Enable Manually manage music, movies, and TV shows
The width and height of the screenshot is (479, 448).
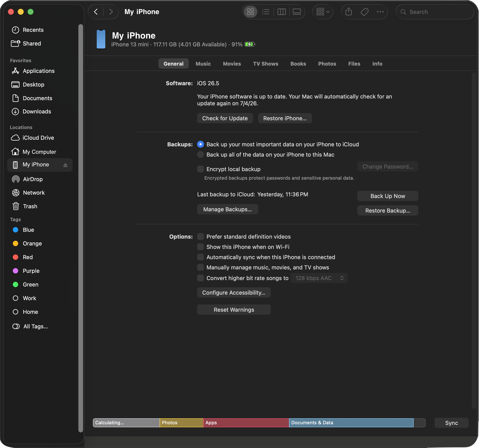point(201,267)
